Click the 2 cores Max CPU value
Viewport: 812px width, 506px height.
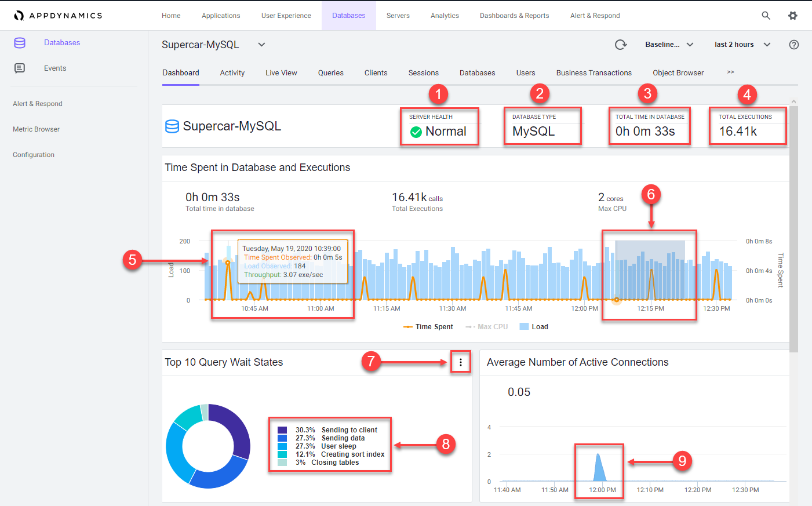pos(611,198)
